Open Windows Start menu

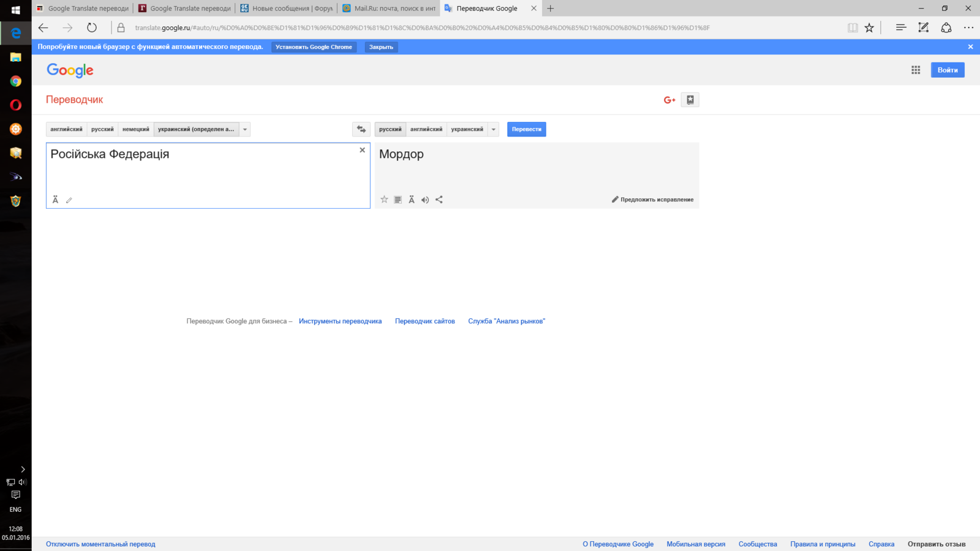coord(16,10)
